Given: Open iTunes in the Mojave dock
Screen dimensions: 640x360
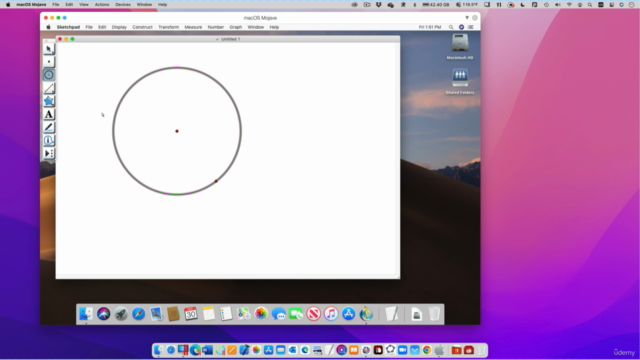Looking at the screenshot, I should [x=331, y=314].
